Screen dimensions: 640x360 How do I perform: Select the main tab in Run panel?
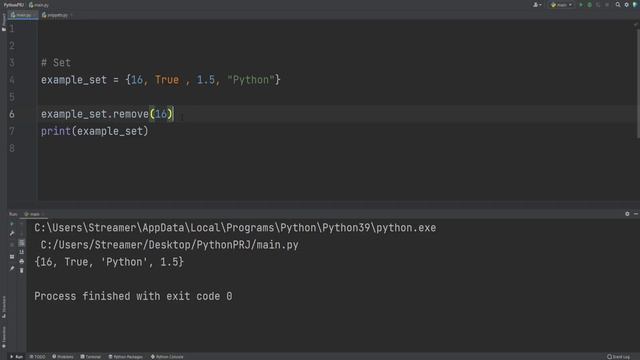pos(33,214)
